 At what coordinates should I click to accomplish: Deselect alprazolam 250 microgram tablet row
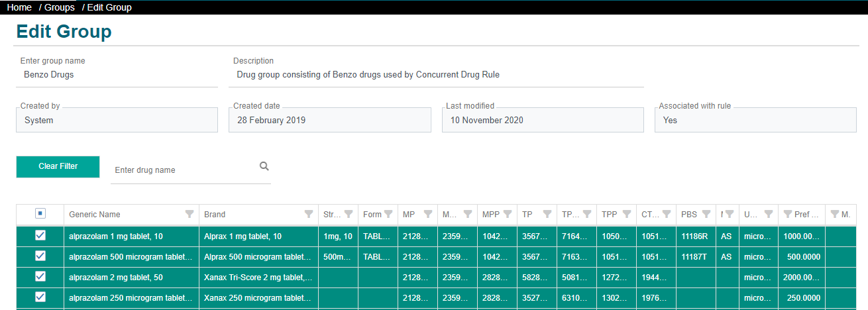(40, 297)
